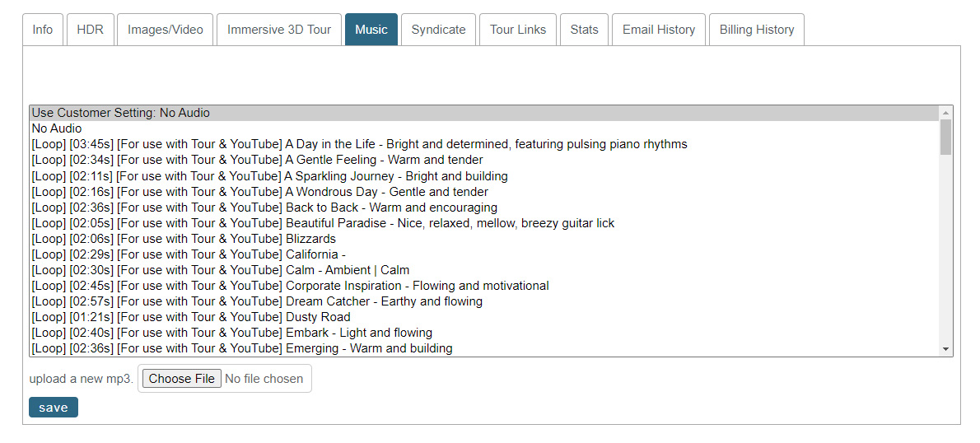This screenshot has height=443, width=980.
Task: Choose the 'Dusty Road' track
Action: [484, 317]
